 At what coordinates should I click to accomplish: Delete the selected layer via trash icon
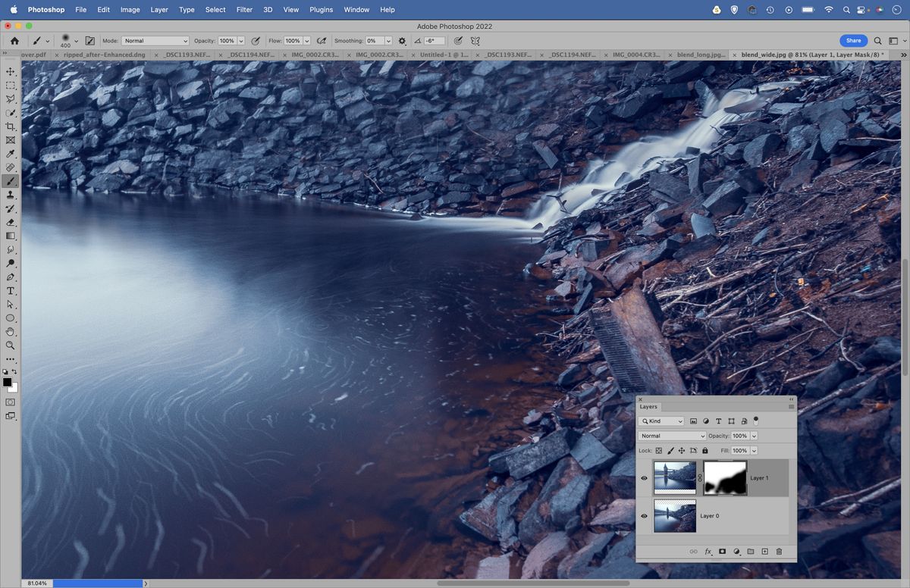[780, 551]
